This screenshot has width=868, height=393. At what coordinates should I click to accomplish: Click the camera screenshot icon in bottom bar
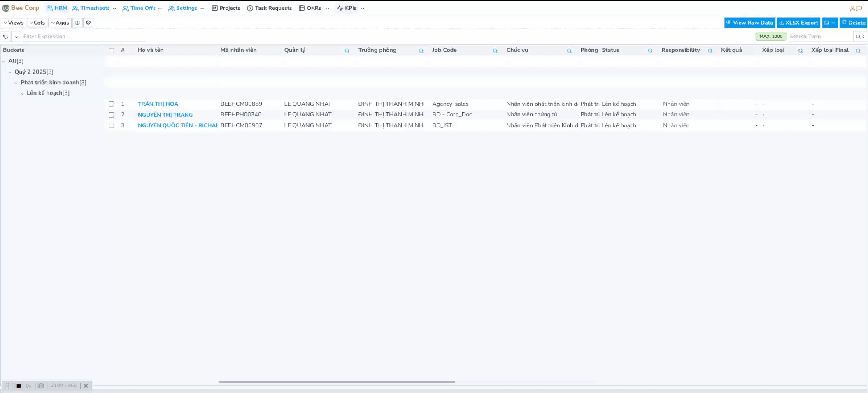pos(41,386)
